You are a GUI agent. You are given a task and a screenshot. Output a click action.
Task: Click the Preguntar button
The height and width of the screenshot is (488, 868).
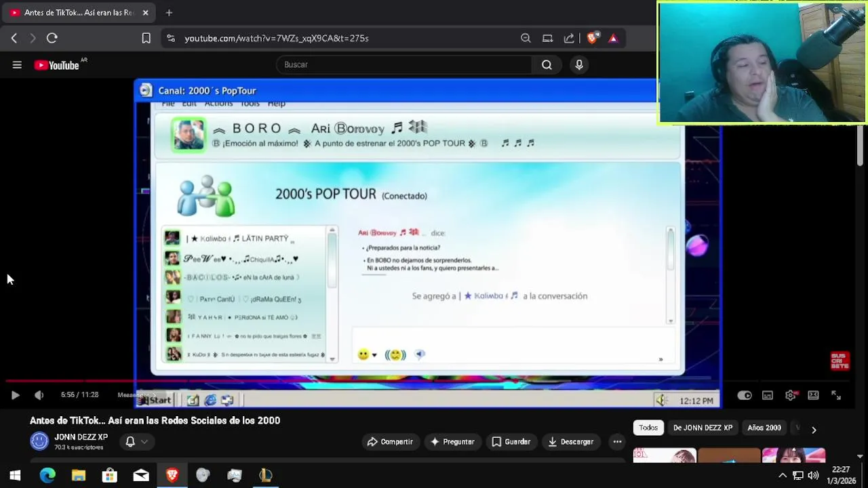coord(452,442)
